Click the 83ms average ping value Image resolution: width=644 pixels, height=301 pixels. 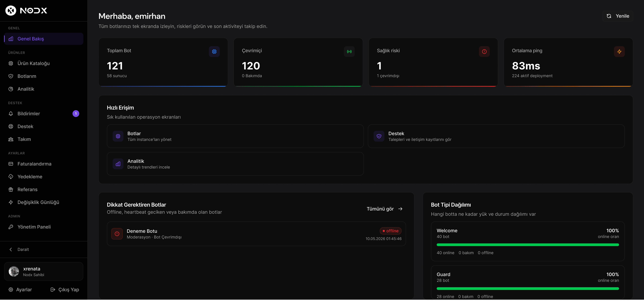pos(526,66)
